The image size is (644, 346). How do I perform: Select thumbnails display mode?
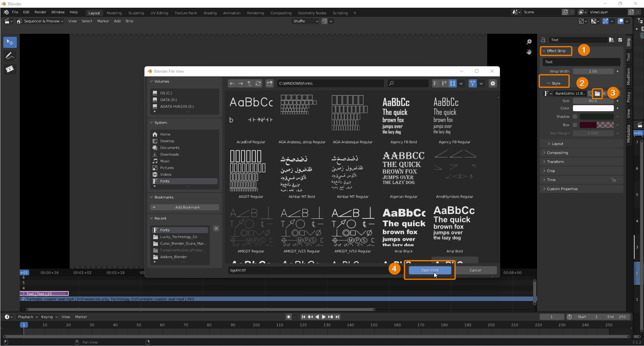(453, 83)
